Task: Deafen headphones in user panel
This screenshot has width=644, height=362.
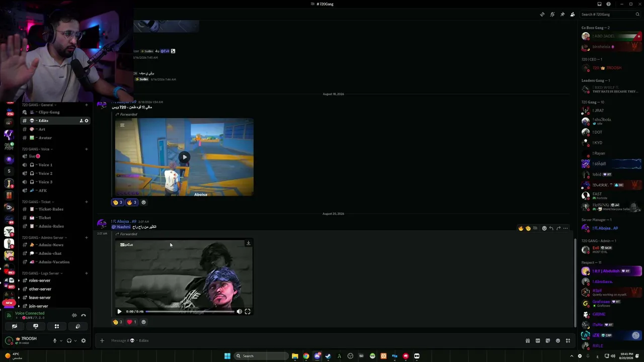Action: (69, 340)
